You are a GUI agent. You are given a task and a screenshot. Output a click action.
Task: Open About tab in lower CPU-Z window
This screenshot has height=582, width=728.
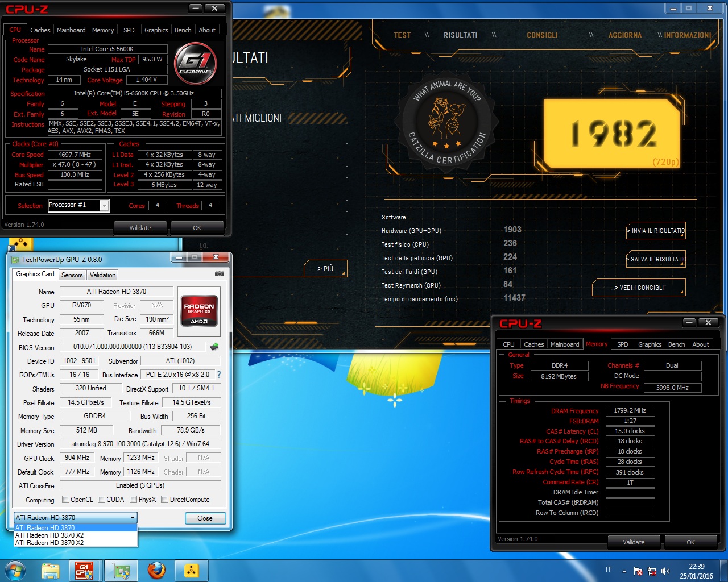[701, 344]
